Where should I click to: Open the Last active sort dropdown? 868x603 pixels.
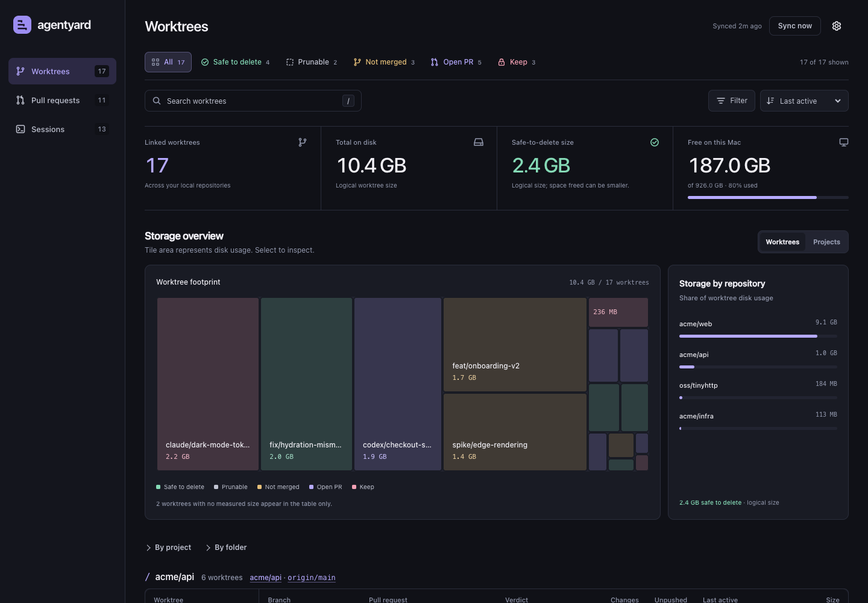pos(804,101)
